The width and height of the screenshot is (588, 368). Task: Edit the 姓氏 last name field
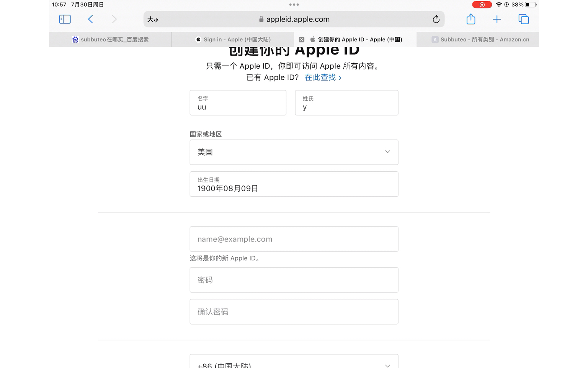346,103
